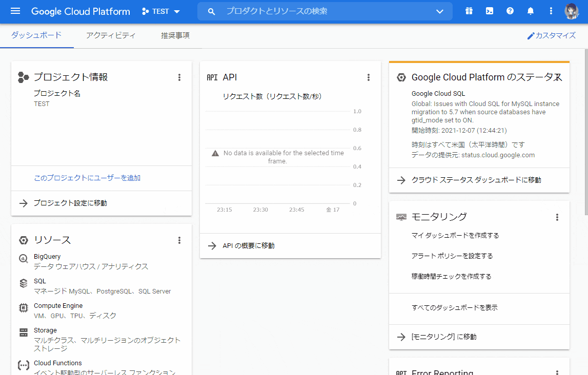This screenshot has height=375, width=588.
Task: Click the Google Cloud Platform logo
Action: 80,11
